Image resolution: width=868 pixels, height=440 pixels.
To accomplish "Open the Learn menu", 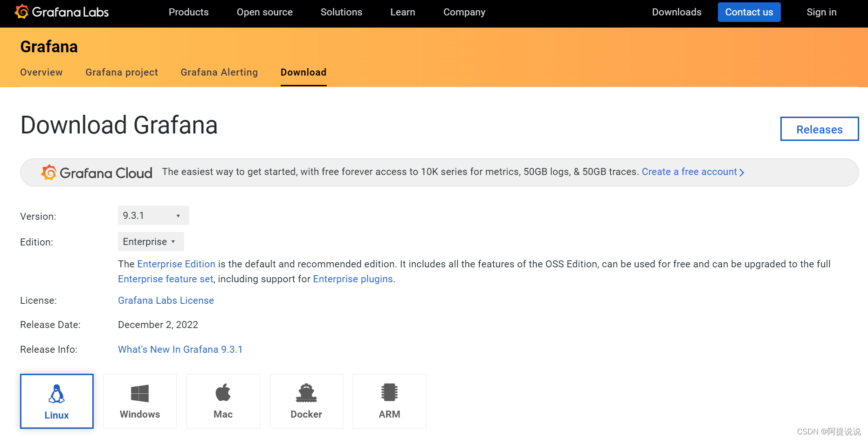I will pos(403,12).
